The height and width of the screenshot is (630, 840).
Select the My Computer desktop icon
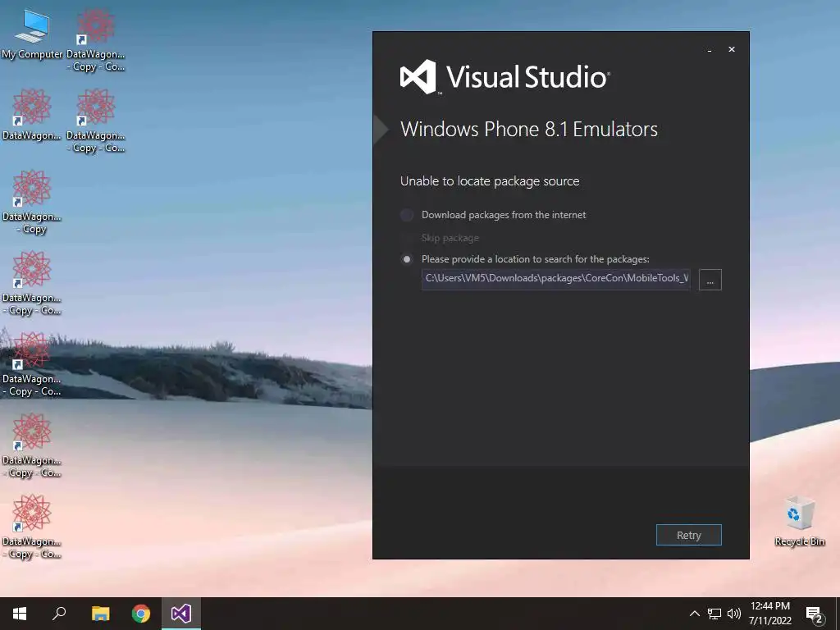pyautogui.click(x=32, y=34)
